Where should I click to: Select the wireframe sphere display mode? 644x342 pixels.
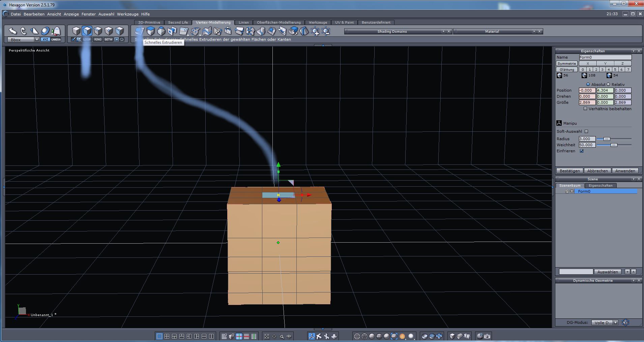[x=357, y=336]
